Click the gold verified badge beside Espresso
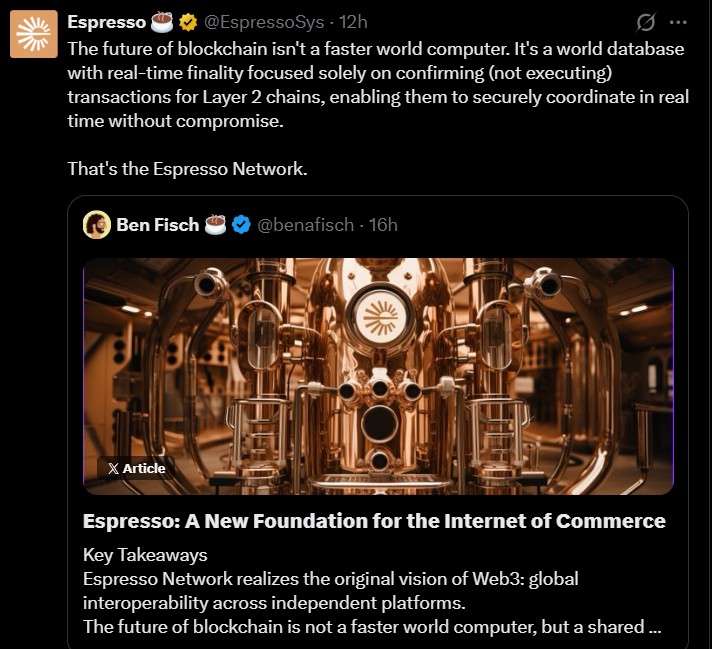The height and width of the screenshot is (649, 712). tap(188, 22)
